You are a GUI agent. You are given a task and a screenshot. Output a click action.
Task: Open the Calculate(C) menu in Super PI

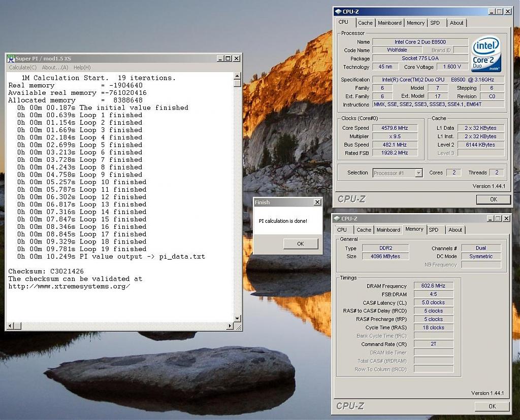click(x=22, y=67)
